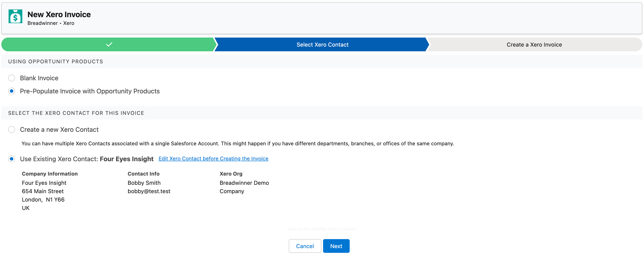
Task: Select Create a new Xero Contact
Action: (12, 130)
